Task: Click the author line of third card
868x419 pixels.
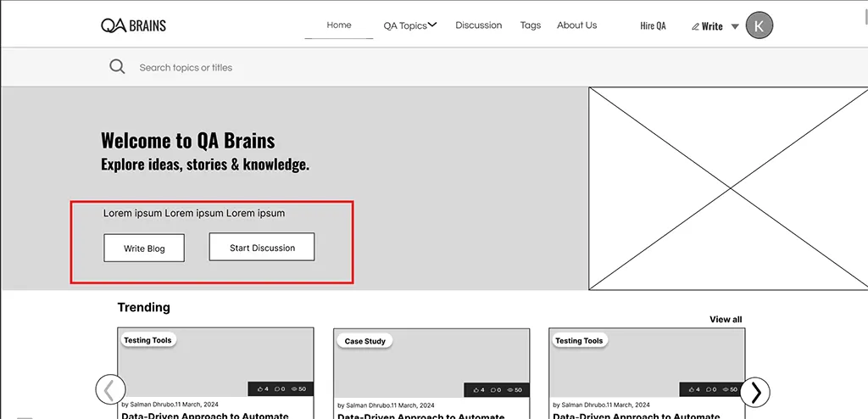Action: (x=601, y=405)
